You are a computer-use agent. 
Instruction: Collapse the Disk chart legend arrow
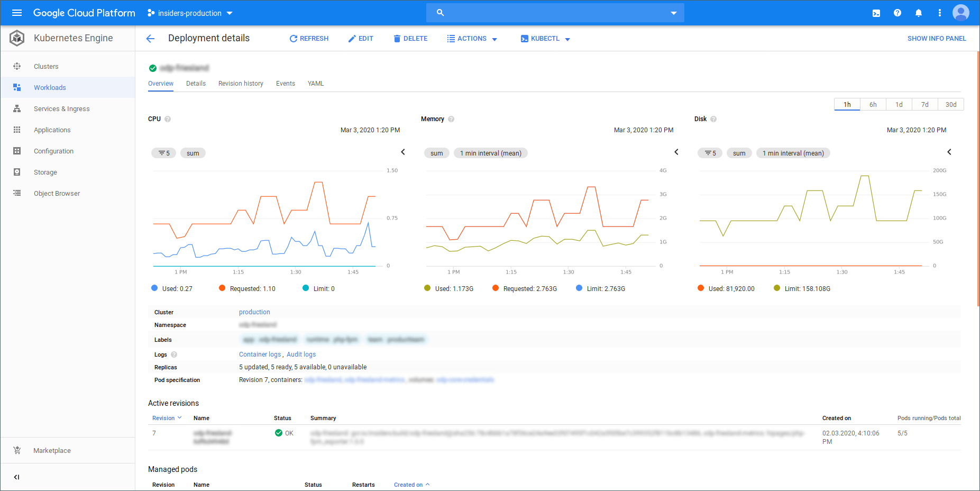click(949, 152)
